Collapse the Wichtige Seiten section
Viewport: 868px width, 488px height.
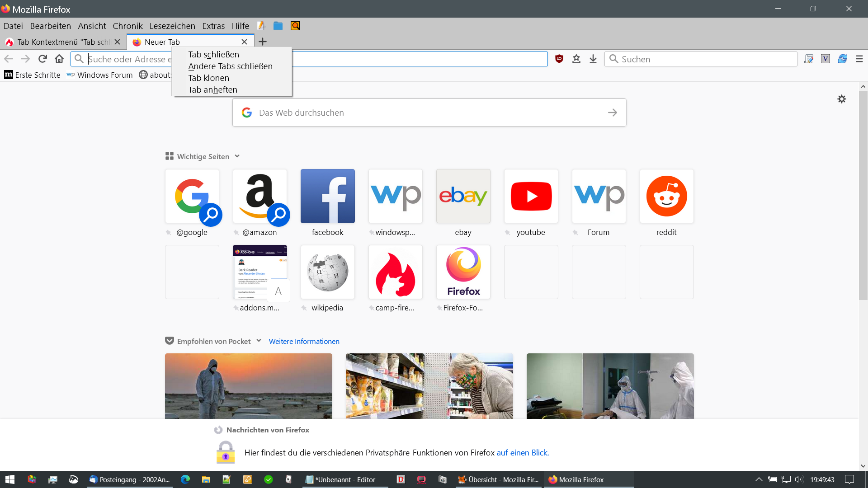(237, 156)
